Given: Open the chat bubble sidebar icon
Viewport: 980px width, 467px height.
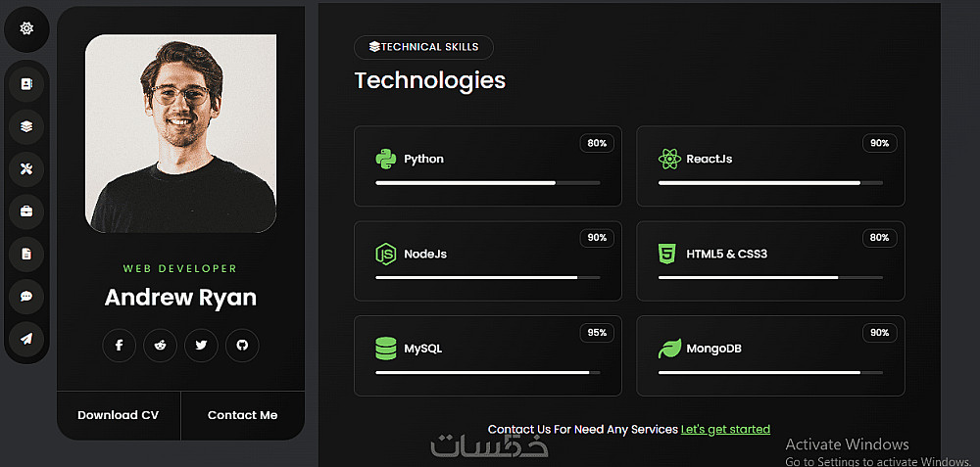Looking at the screenshot, I should tap(26, 296).
